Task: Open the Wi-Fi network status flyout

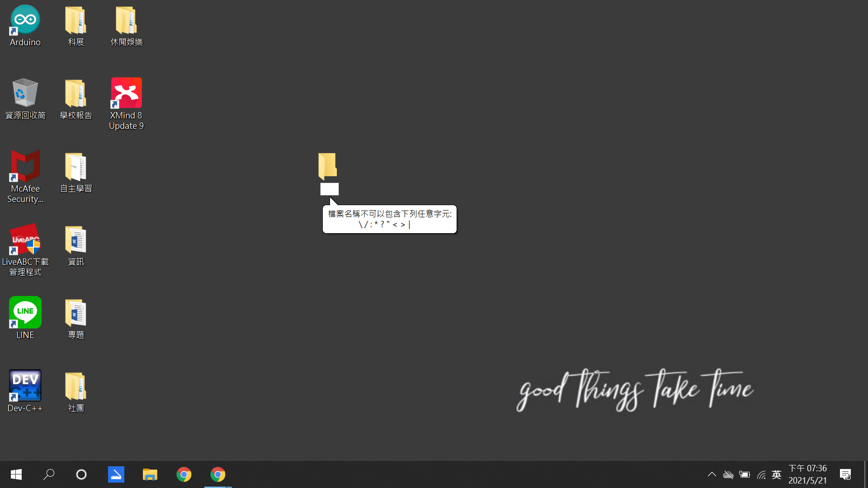Action: 761,474
